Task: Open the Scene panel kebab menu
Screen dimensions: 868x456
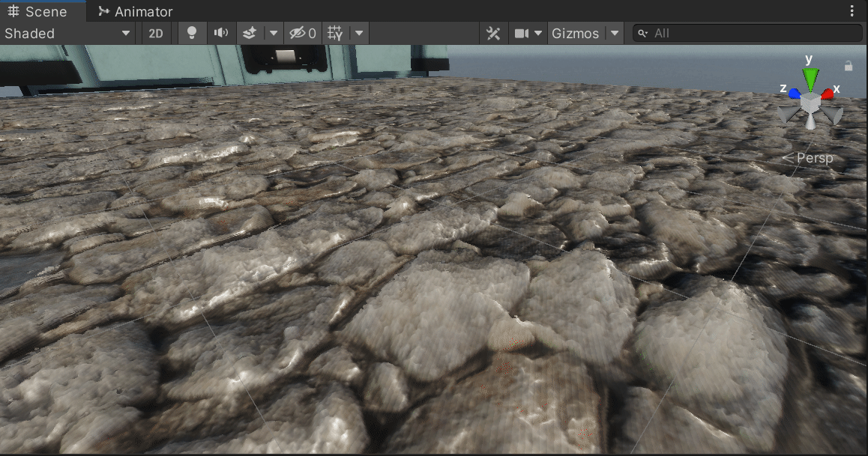Action: (852, 11)
